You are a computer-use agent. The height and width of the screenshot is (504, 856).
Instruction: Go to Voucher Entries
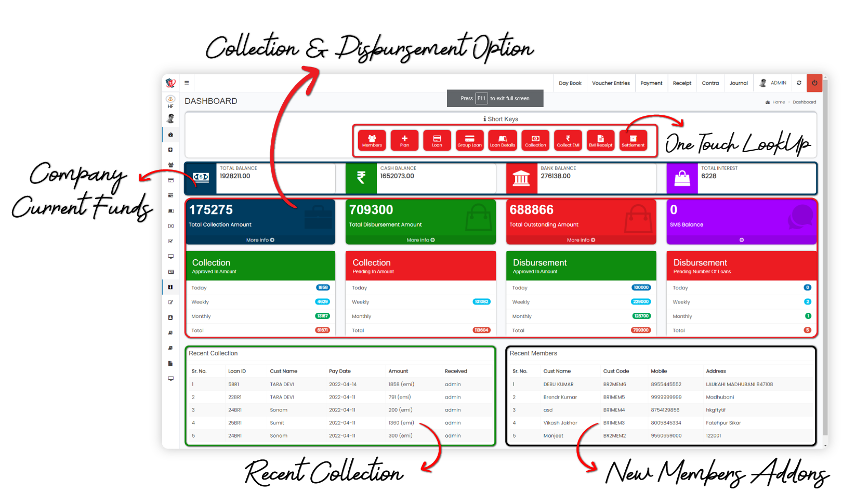pyautogui.click(x=611, y=83)
